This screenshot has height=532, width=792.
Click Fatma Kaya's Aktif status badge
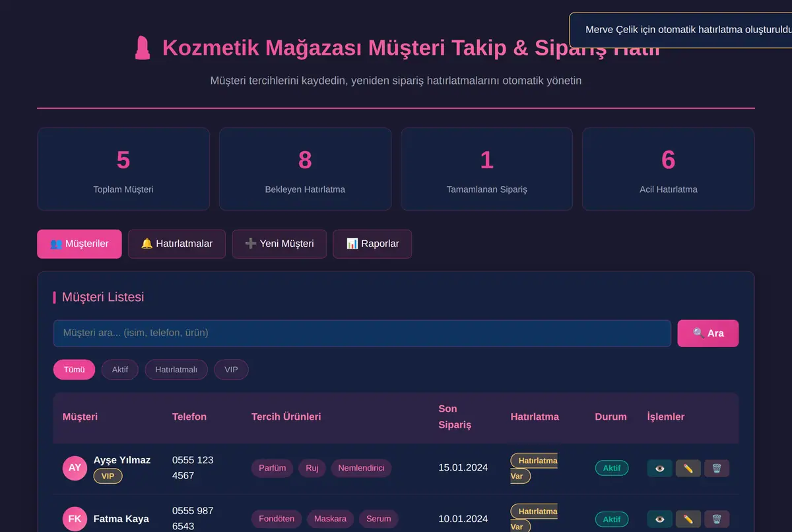click(x=612, y=519)
